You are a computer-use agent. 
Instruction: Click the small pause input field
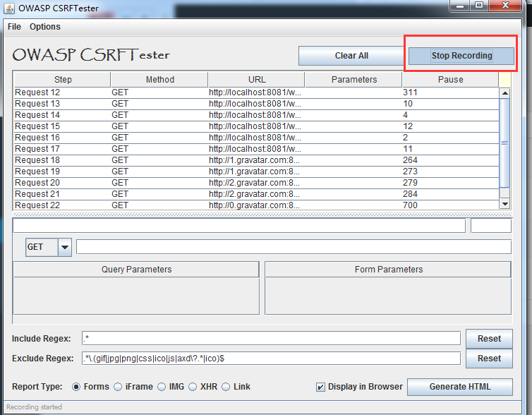tap(491, 226)
